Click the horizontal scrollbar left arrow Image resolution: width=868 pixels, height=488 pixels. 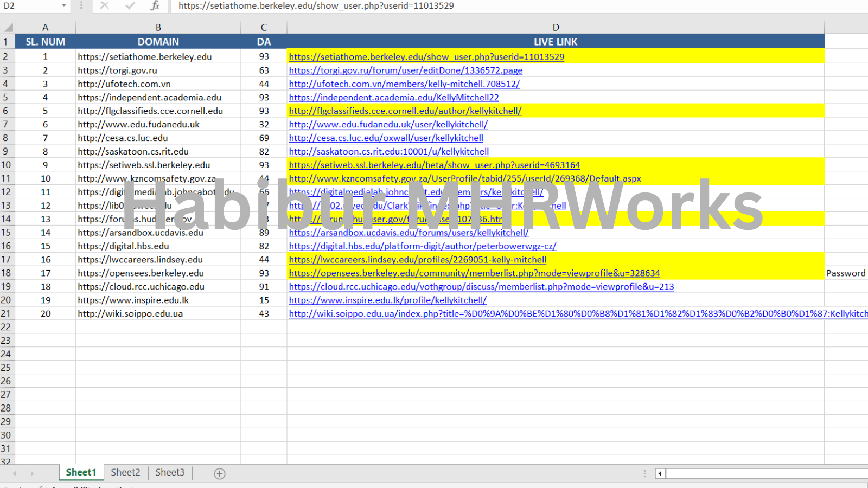pos(660,473)
